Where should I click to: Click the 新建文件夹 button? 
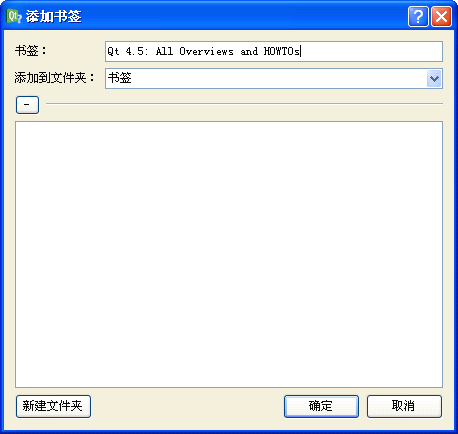click(53, 406)
